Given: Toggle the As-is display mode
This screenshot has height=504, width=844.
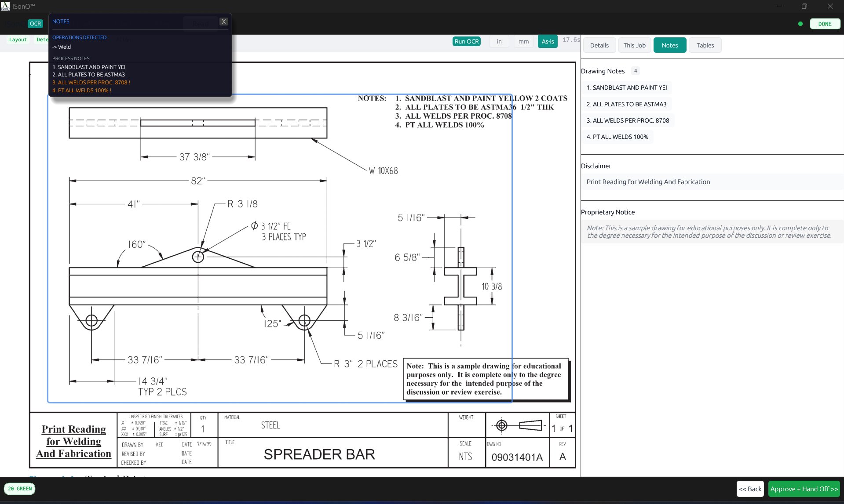Looking at the screenshot, I should (547, 41).
